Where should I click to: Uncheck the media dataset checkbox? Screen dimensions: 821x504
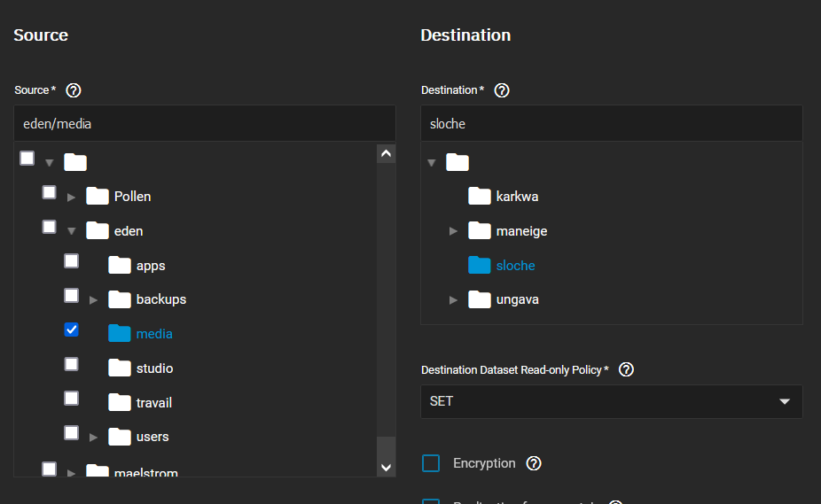pyautogui.click(x=71, y=330)
